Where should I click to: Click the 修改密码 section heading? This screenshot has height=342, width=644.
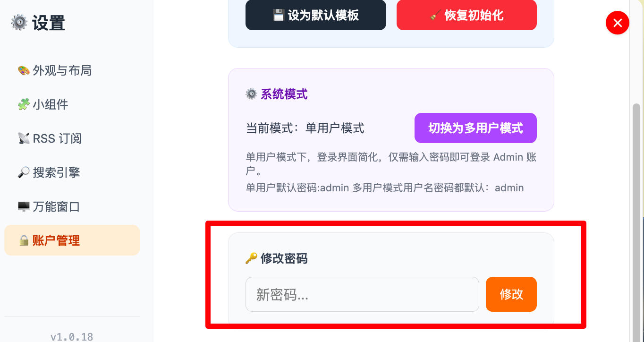pos(284,258)
